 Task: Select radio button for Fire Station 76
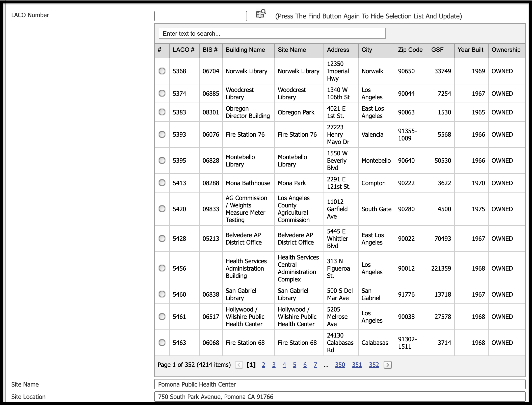click(162, 134)
